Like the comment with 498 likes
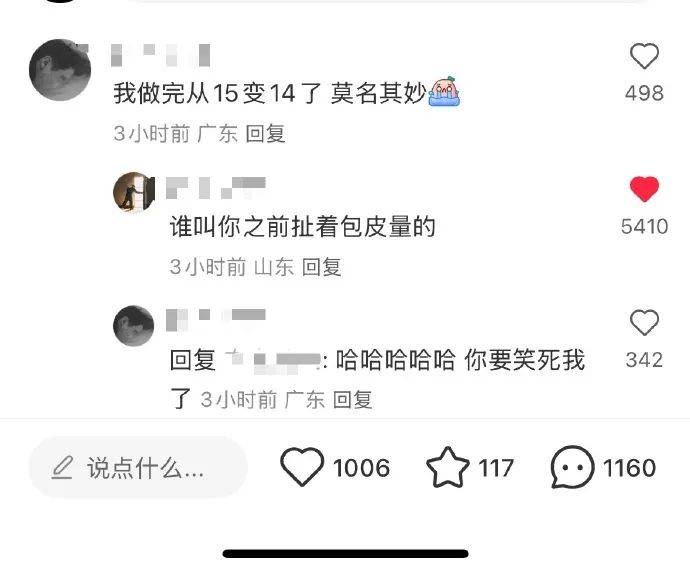This screenshot has width=690, height=572. (x=644, y=56)
